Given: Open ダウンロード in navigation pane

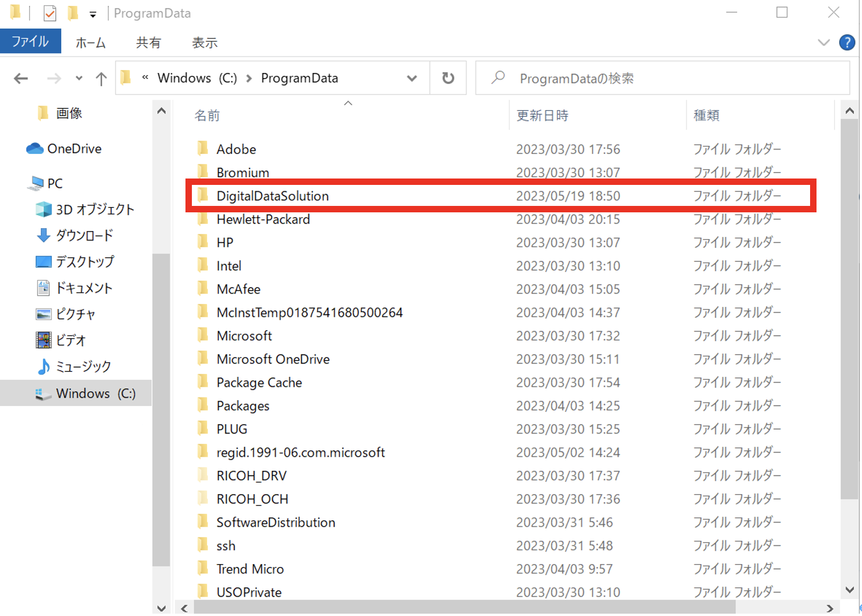Looking at the screenshot, I should tap(85, 236).
